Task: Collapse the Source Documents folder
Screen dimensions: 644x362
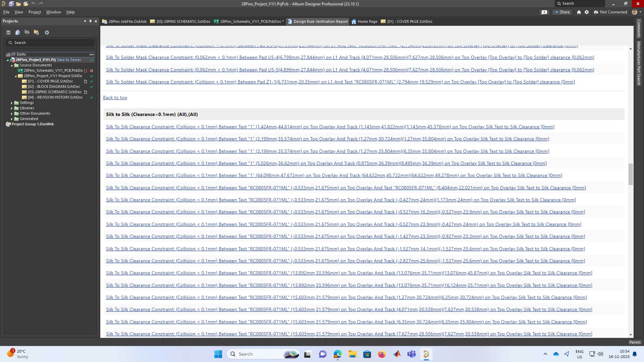Action: coord(12,65)
